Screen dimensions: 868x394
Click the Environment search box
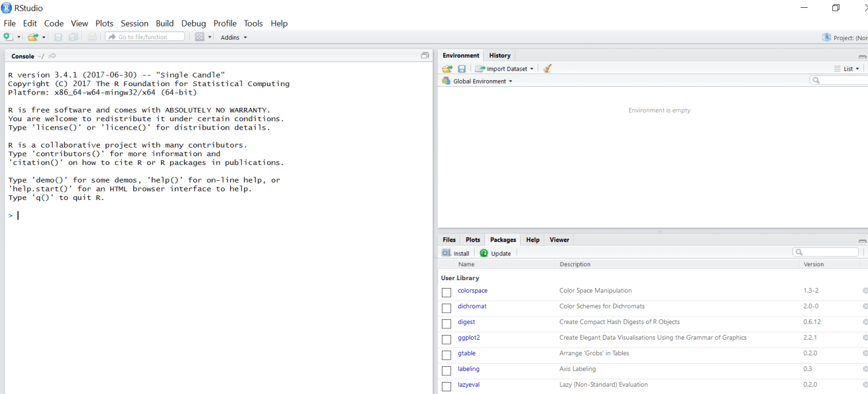coord(839,80)
